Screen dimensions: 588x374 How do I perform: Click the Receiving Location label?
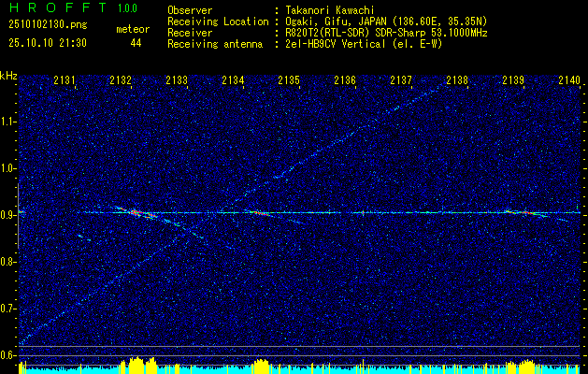click(218, 22)
